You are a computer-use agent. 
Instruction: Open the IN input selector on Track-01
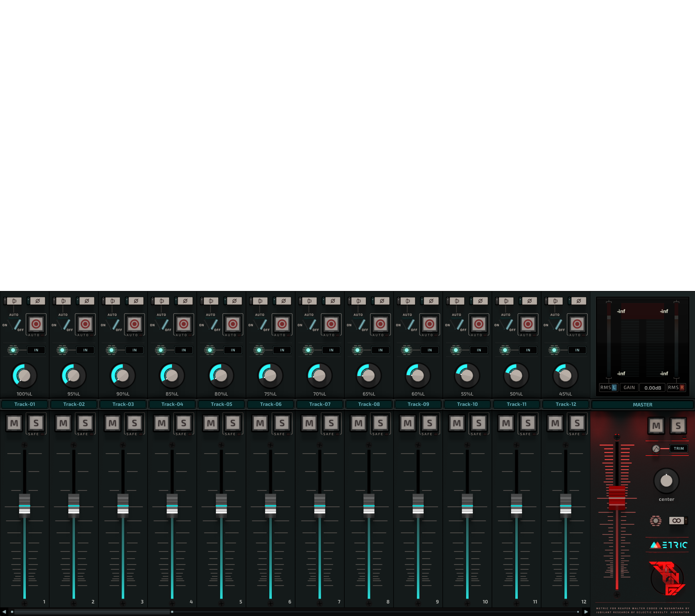(36, 350)
